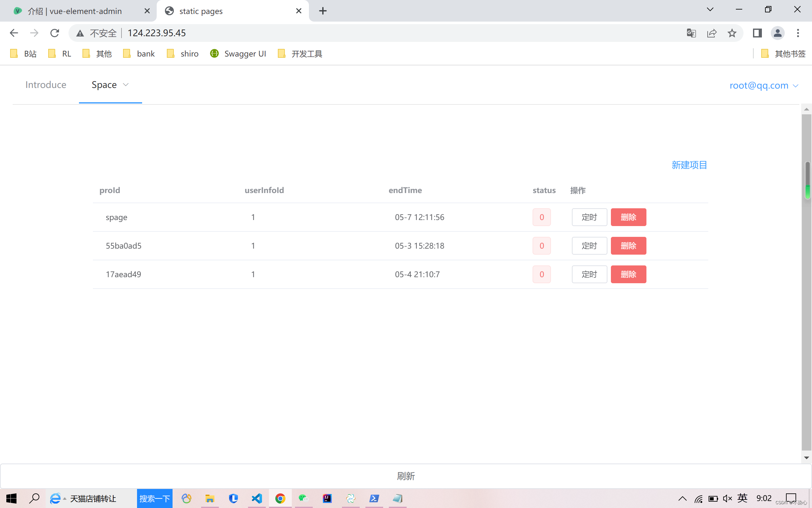Open the Introduce menu item
The image size is (812, 508).
pyautogui.click(x=46, y=85)
